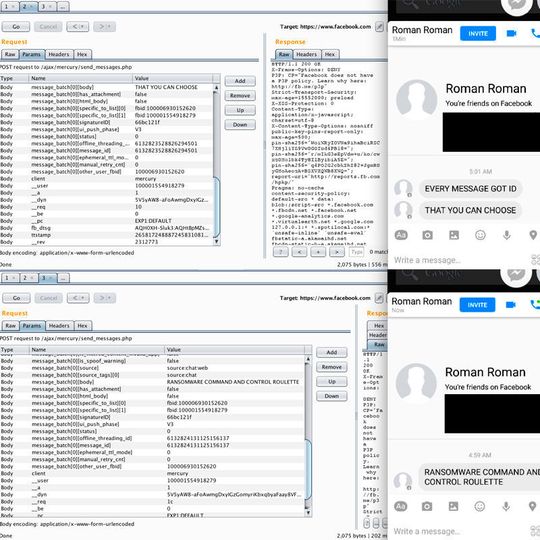Image resolution: width=540 pixels, height=540 pixels.
Task: Tap the Aa text icon in the RANSOMWARE chat
Action: [x=400, y=506]
